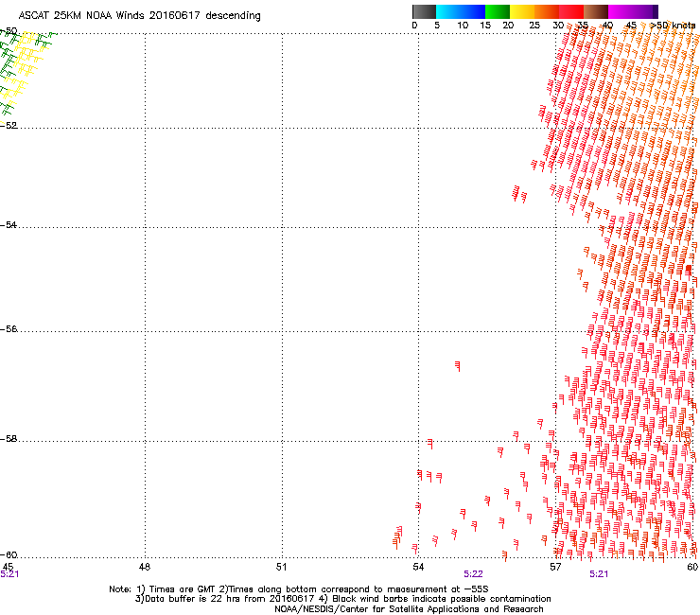Click the purple time label '5:22'
The width and height of the screenshot is (700, 615).
[473, 574]
